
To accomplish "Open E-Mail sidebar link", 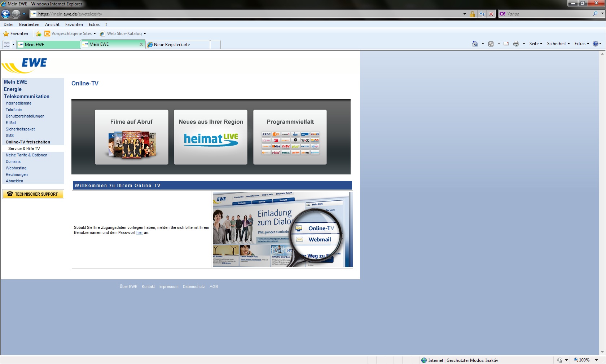I will pos(11,123).
